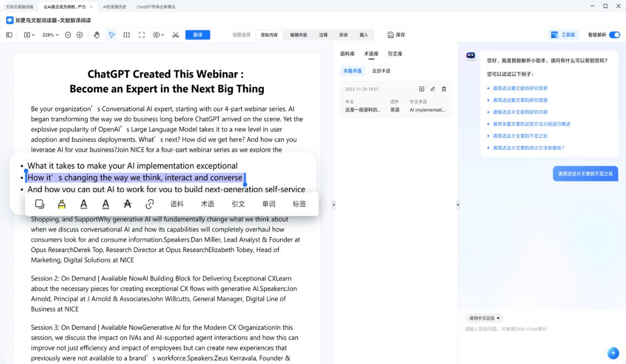The image size is (626, 364).
Task: Click the 保存 save button
Action: coord(397,35)
